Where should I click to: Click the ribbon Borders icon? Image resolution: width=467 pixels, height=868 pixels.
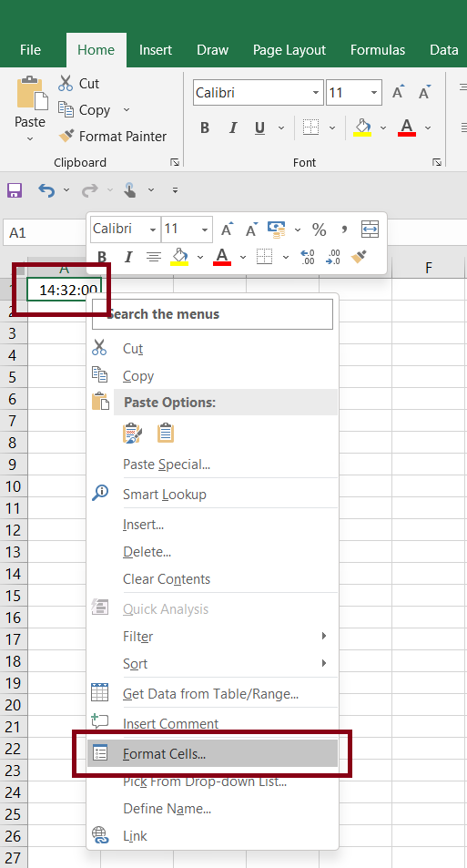311,128
